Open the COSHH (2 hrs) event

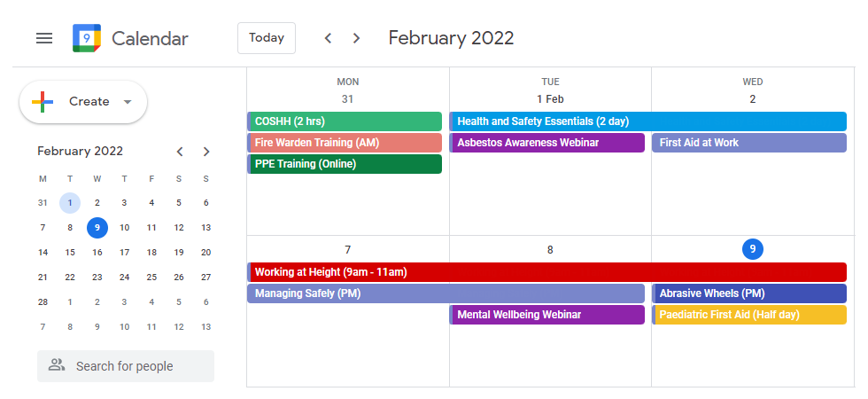(345, 121)
